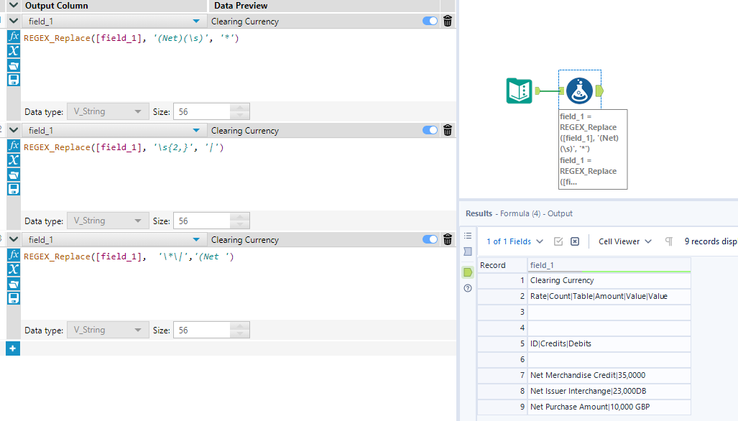The width and height of the screenshot is (738, 421).
Task: Open recent expressions folder for third expression
Action: tap(14, 284)
